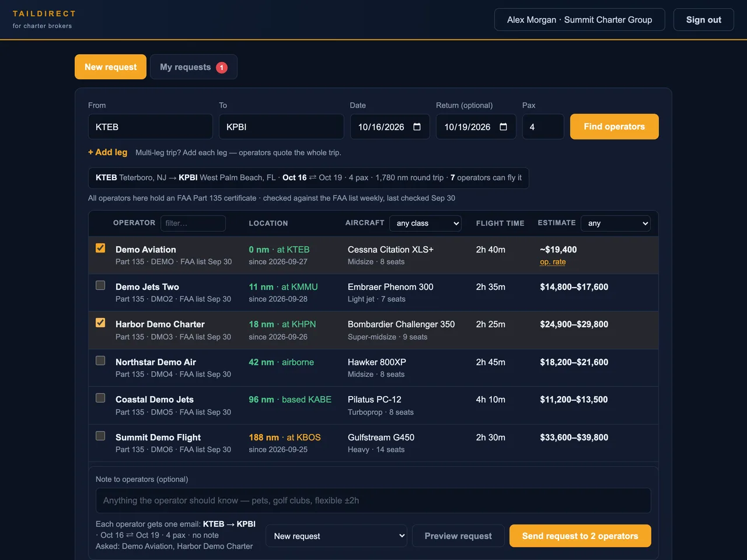
Task: Expand the New request type dropdown
Action: (x=337, y=536)
